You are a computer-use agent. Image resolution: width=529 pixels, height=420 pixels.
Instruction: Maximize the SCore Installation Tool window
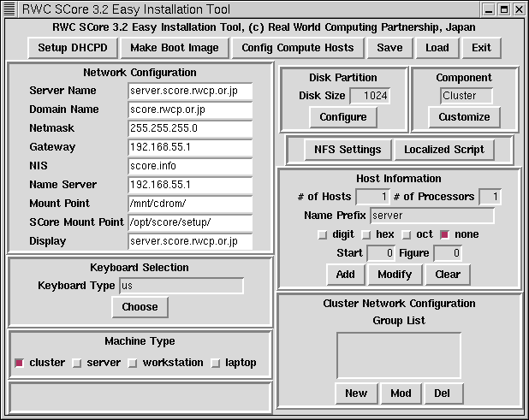(504, 9)
